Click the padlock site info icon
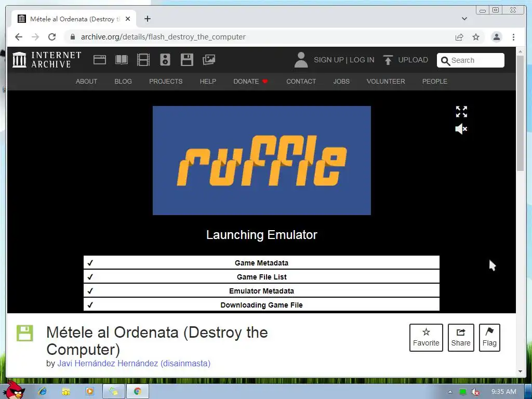This screenshot has height=399, width=532. pos(73,37)
